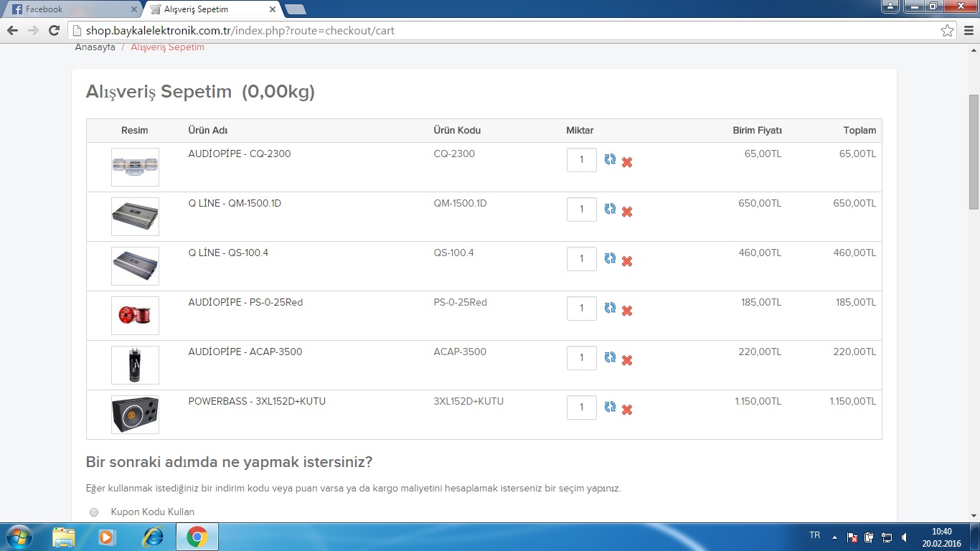Open a new browser tab
The height and width of the screenshot is (551, 980).
pos(295,9)
